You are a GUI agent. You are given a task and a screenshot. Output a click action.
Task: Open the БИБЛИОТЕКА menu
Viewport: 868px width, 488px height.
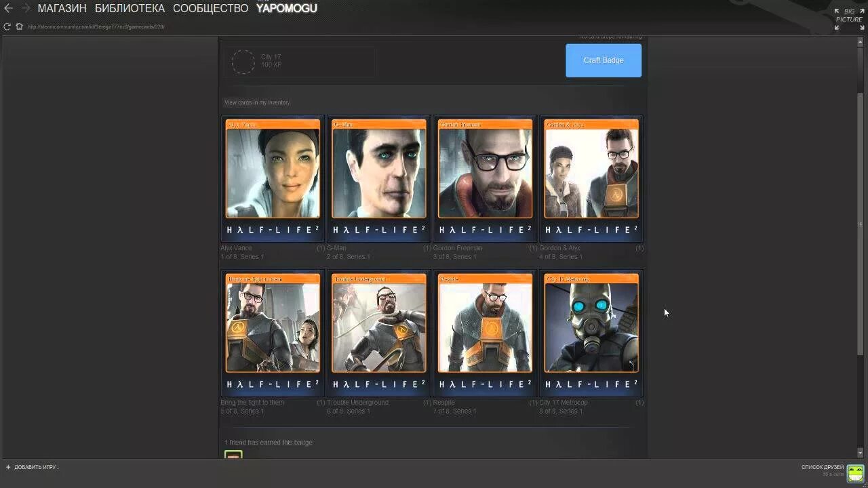click(130, 9)
